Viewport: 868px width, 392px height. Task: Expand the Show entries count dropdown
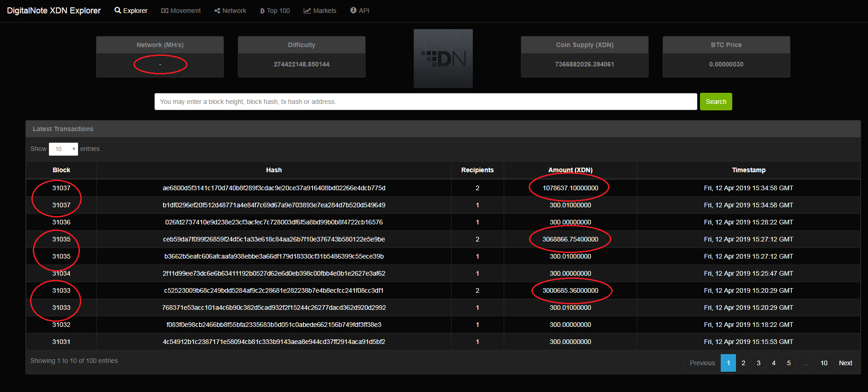click(63, 149)
